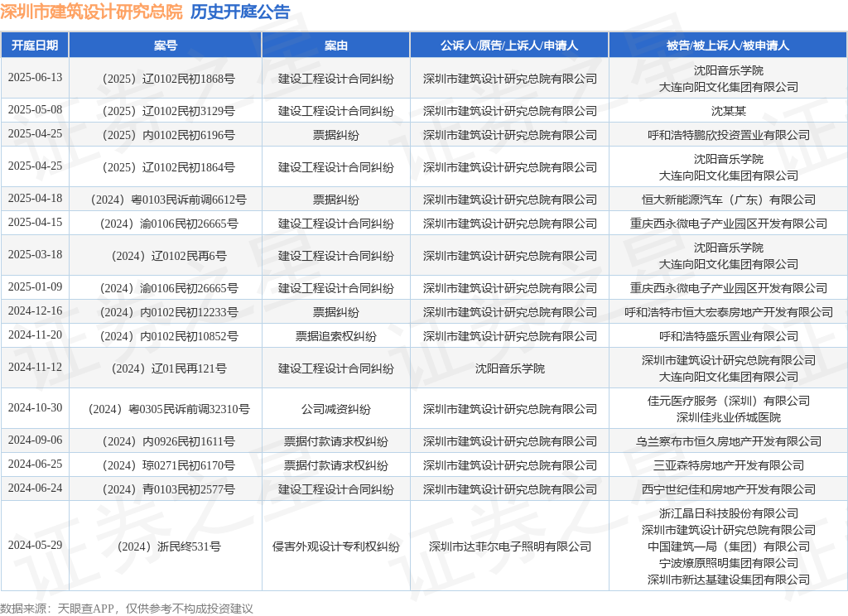The height and width of the screenshot is (616, 848).
Task: Click the 案号 column header
Action: [165, 46]
